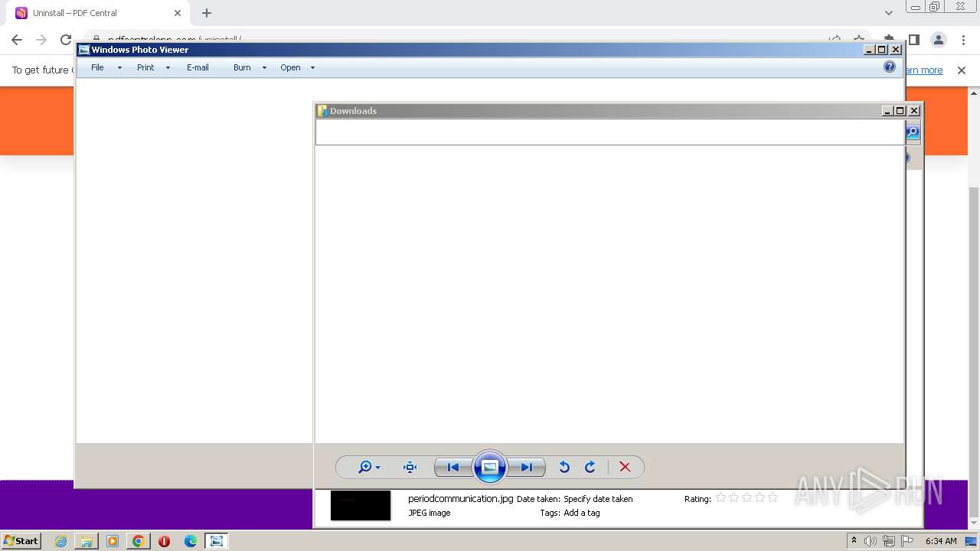
Task: Delete the image with red X button
Action: click(x=625, y=467)
